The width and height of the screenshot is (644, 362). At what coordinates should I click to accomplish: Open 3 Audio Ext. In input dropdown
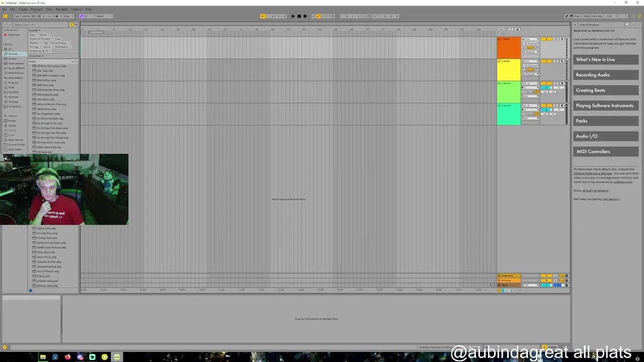coord(530,83)
